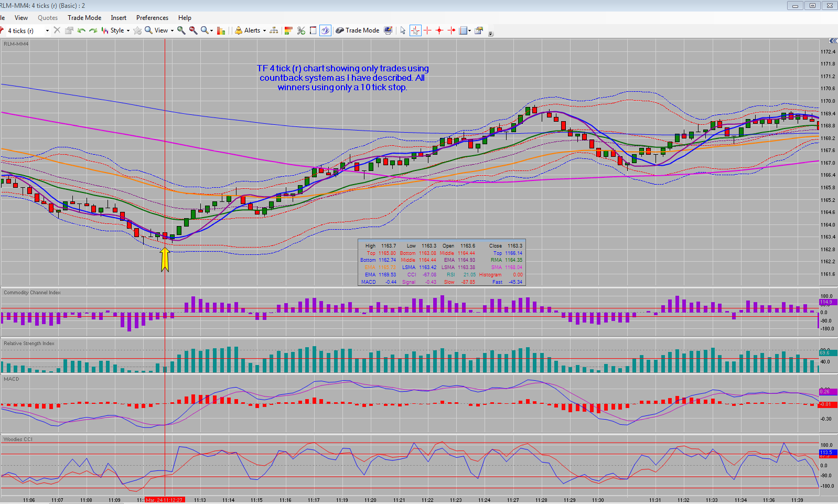Click the red zoom out magnifier icon
Viewport: 838px width, 504px height.
[x=194, y=30]
